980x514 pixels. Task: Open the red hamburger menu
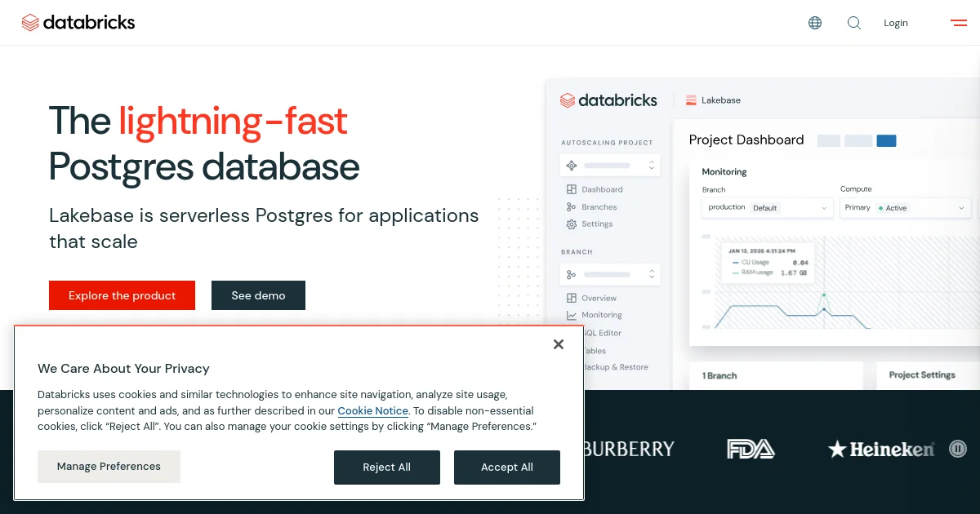(959, 23)
